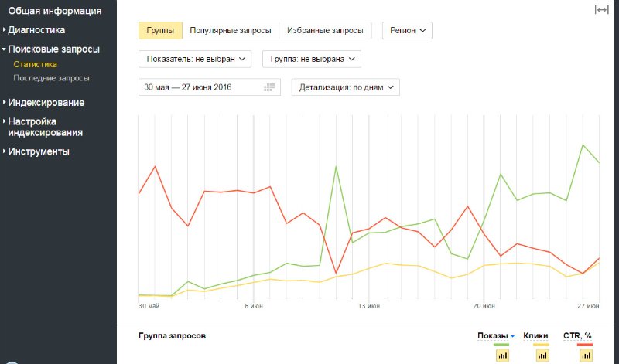Toggle the Показы chart bar icon
The width and height of the screenshot is (619, 364).
click(501, 355)
